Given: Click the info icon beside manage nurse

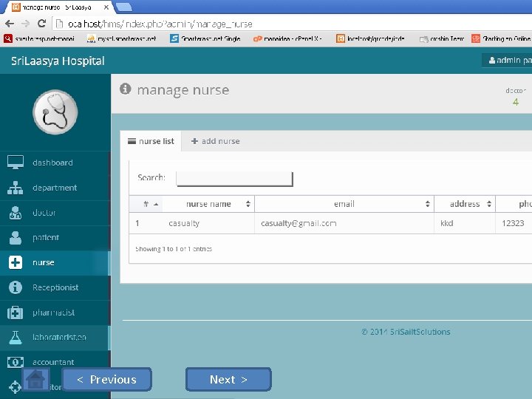Looking at the screenshot, I should tap(125, 89).
